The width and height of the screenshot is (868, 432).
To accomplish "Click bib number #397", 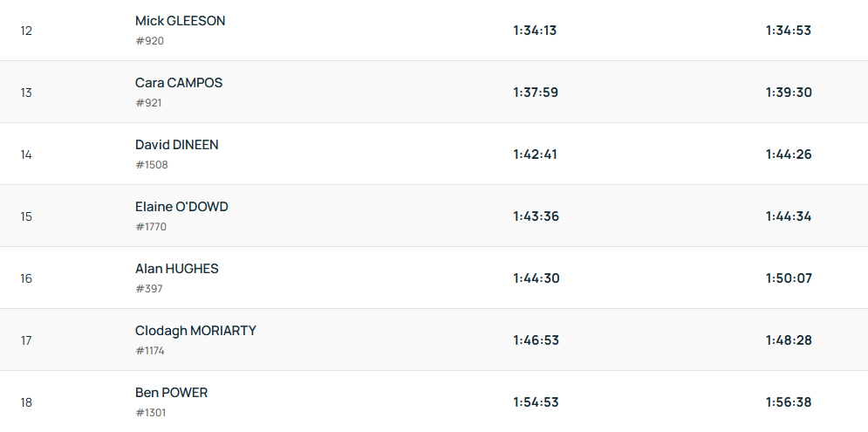I will (x=149, y=288).
